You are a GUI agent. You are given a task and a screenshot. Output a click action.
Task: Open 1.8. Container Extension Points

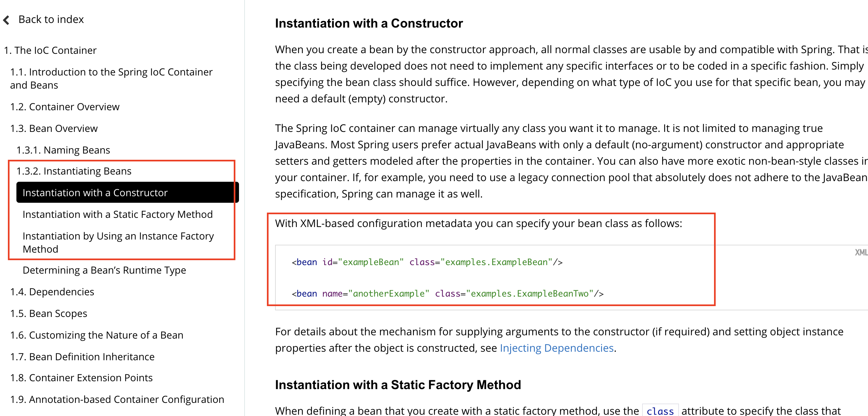click(x=81, y=378)
